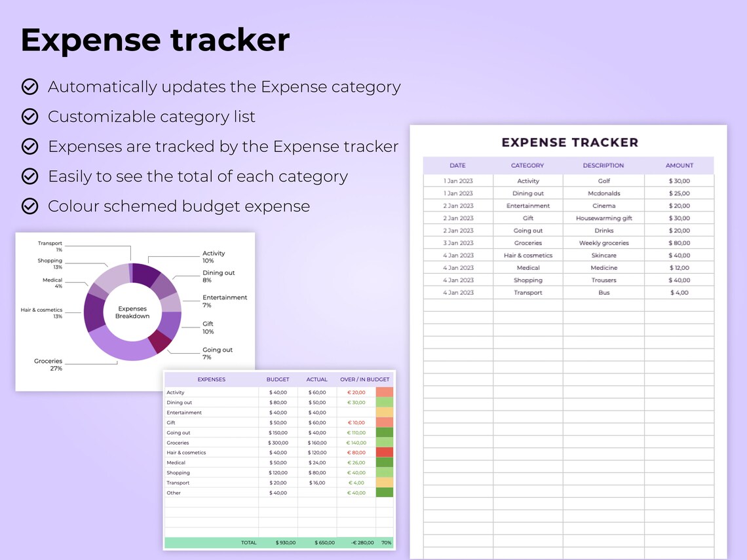Click the checkmark icon next to "Customizable category list"
Screen dimensions: 747x560
[30, 117]
